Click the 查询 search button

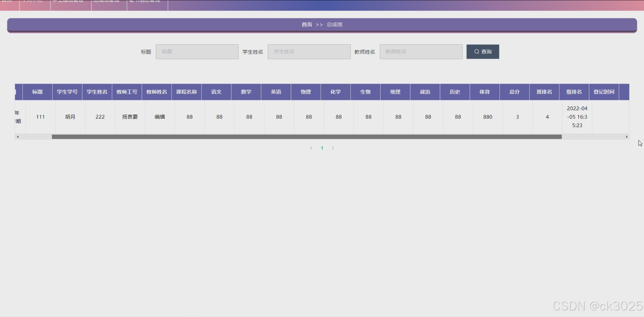point(482,52)
